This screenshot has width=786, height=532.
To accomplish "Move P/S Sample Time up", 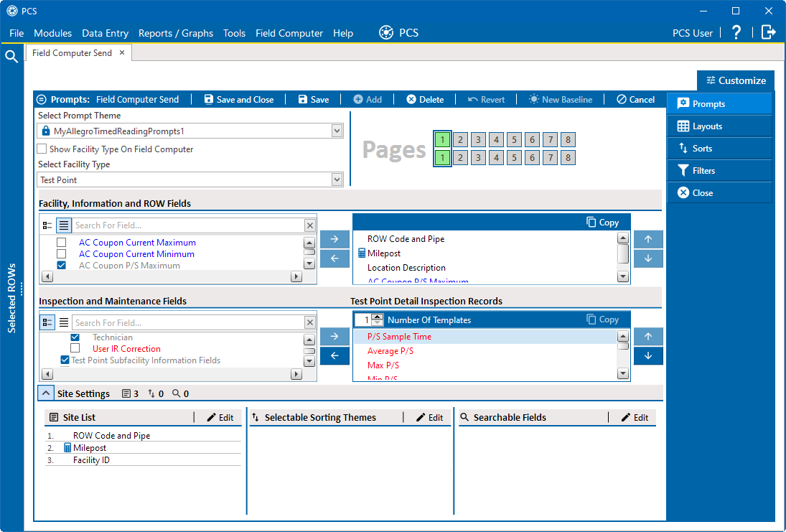I will 648,337.
